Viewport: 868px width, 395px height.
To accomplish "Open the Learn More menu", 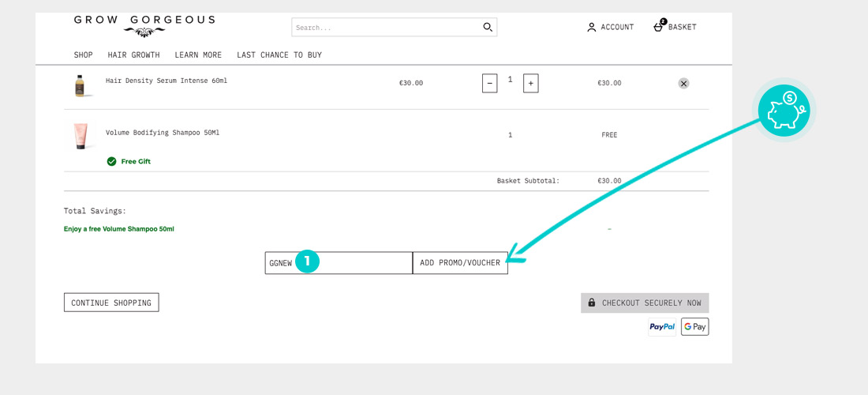I will point(198,55).
